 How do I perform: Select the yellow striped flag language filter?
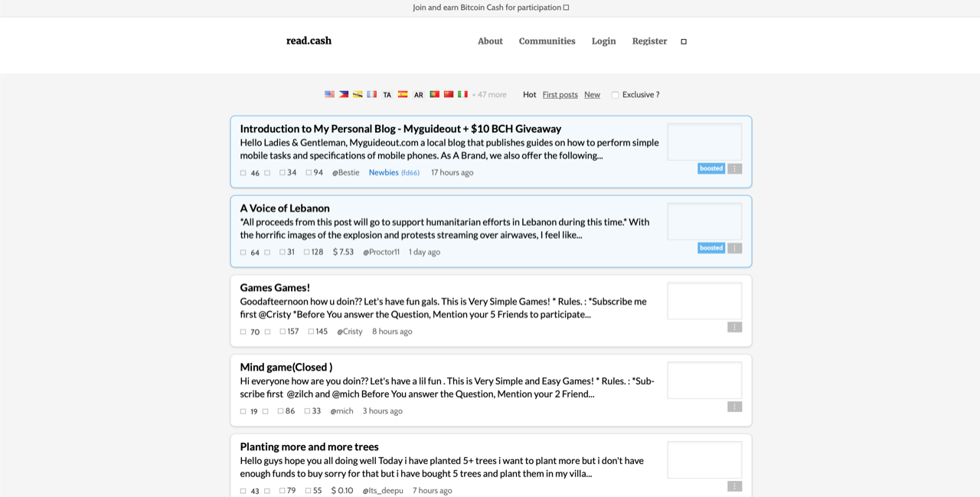tap(358, 94)
